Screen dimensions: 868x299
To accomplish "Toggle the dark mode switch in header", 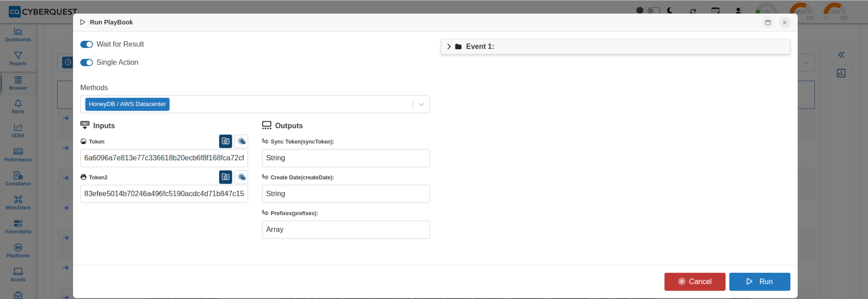I will coord(654,10).
